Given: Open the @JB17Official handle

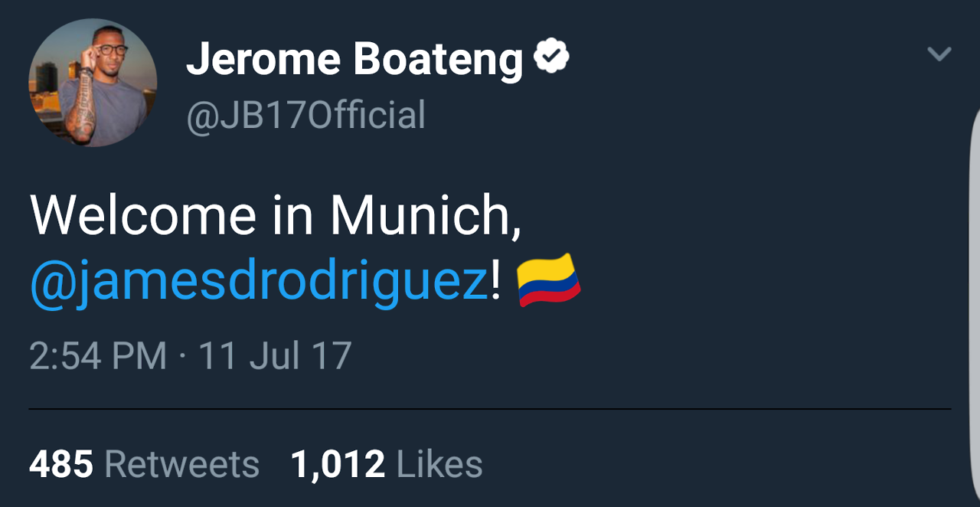Looking at the screenshot, I should pos(305,116).
